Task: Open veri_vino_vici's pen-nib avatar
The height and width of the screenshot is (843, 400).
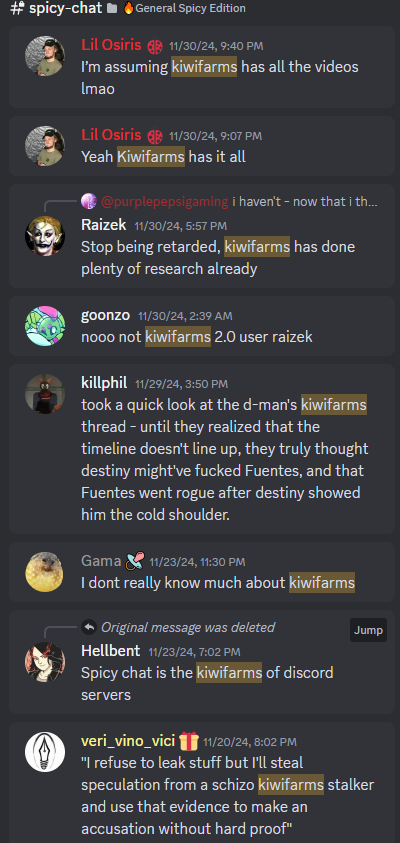Action: [45, 752]
